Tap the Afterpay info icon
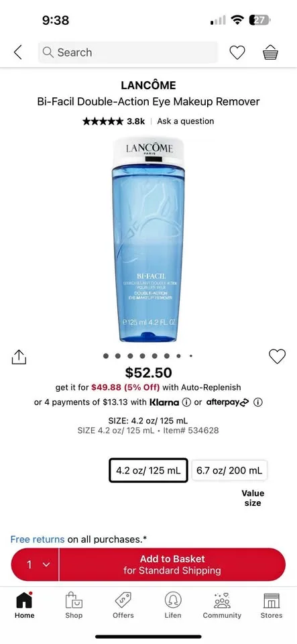Screen dimensions: 297x644 [x=257, y=402]
